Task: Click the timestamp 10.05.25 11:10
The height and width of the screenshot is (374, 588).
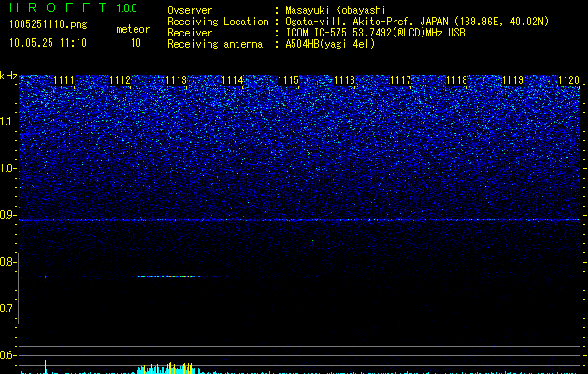Action: click(48, 43)
